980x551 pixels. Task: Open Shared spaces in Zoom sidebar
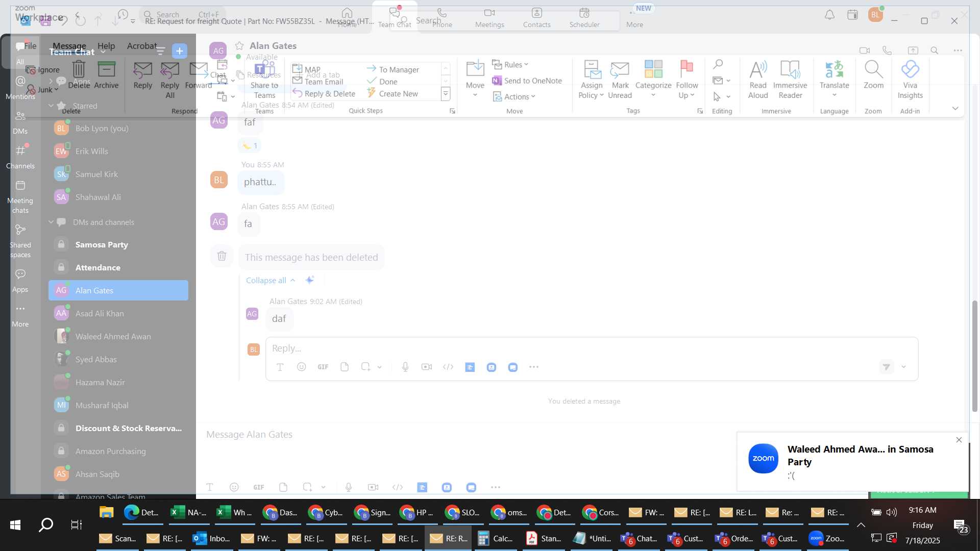(x=20, y=241)
